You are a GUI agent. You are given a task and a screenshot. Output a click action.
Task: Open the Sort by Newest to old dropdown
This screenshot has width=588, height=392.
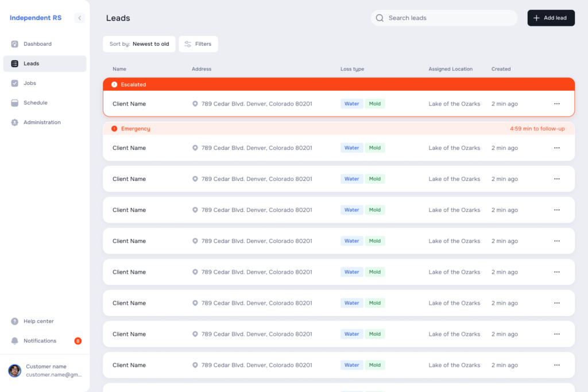139,44
